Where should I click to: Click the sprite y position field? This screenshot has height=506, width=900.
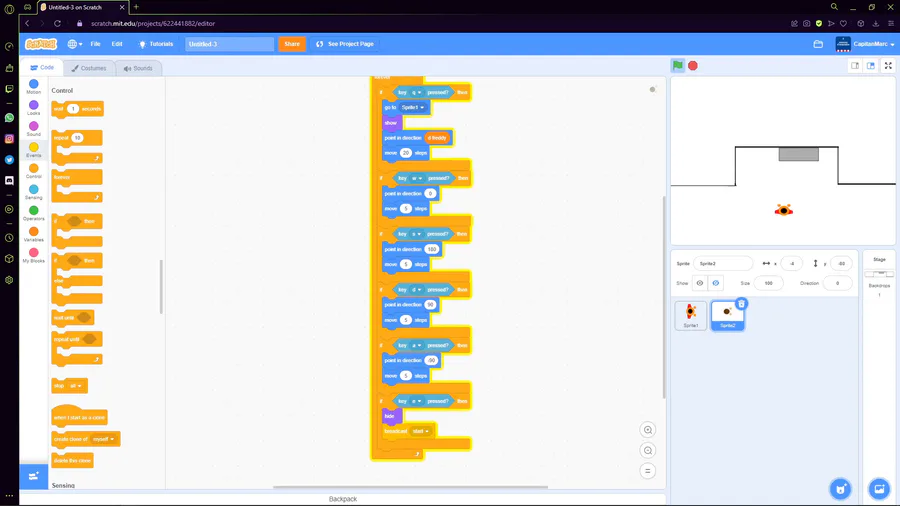(841, 263)
